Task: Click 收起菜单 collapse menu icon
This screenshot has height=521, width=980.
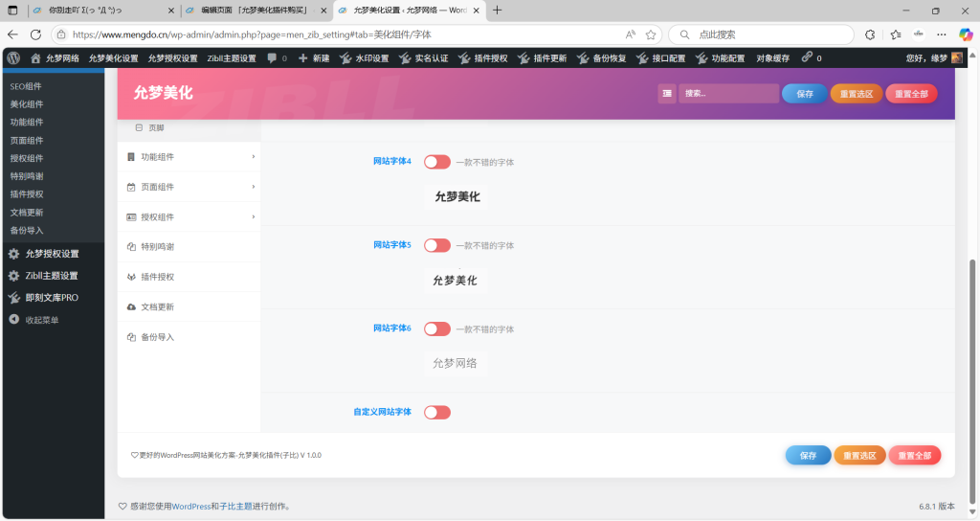Action: pyautogui.click(x=13, y=320)
